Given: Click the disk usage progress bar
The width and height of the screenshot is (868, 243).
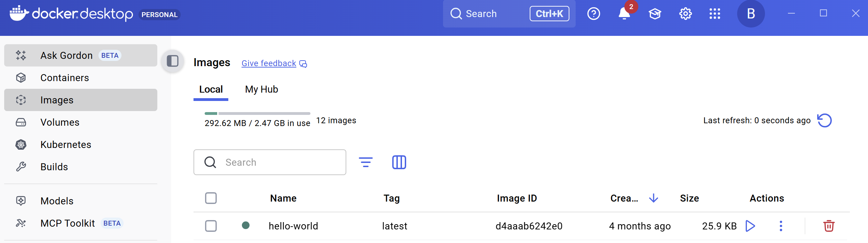Looking at the screenshot, I should [x=258, y=113].
